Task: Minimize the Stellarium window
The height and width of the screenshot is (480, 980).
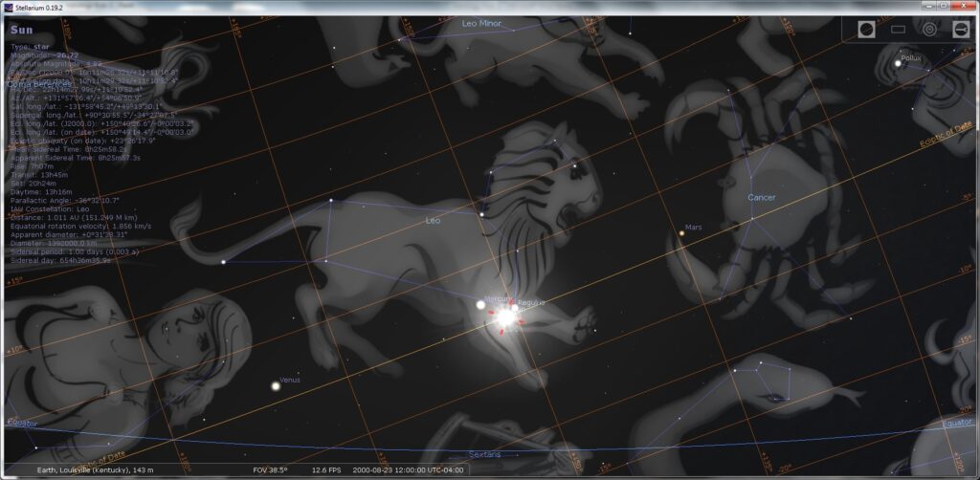Action: point(930,5)
